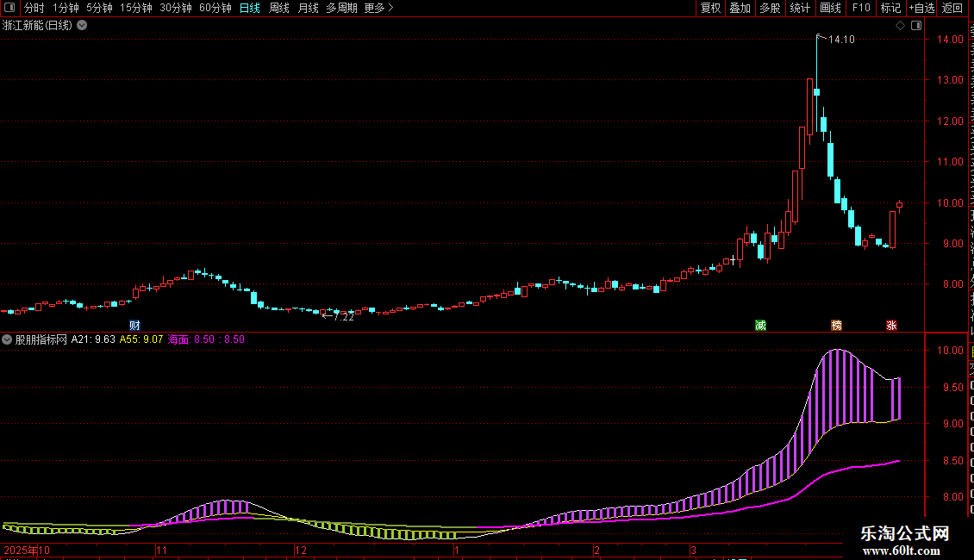Screen dimensions: 974x560
Task: Open the 股朋指标网 indicator dropdown arrow
Action: (x=7, y=339)
